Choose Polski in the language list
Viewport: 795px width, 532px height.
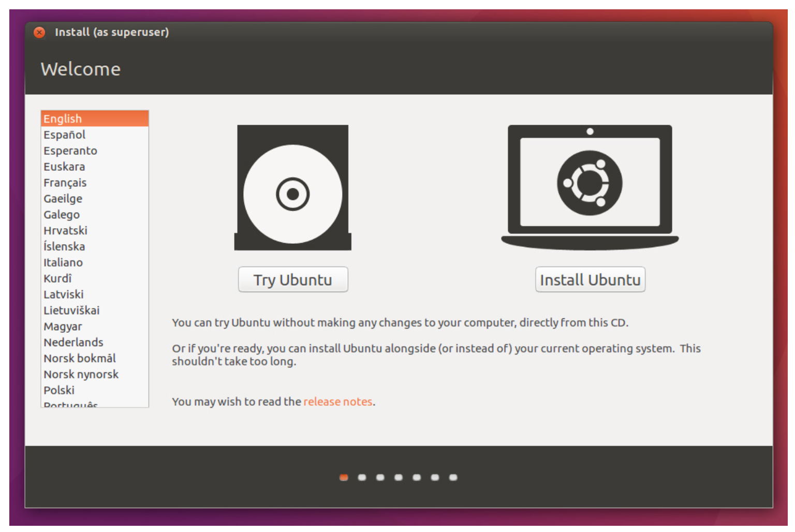pos(95,390)
